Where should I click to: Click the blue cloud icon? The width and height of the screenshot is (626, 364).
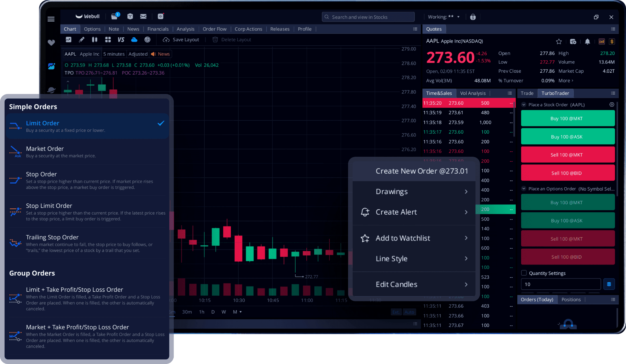click(134, 40)
